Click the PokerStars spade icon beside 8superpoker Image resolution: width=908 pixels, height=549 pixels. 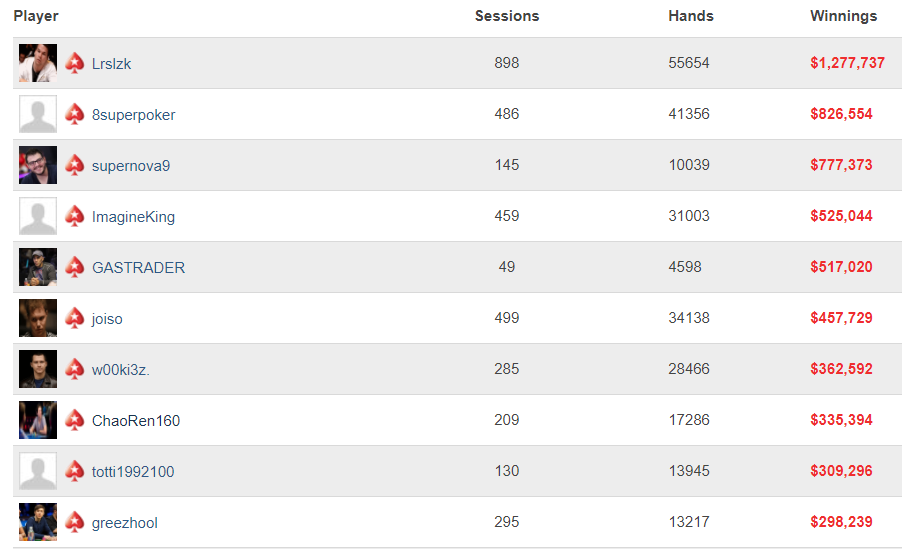(x=74, y=114)
